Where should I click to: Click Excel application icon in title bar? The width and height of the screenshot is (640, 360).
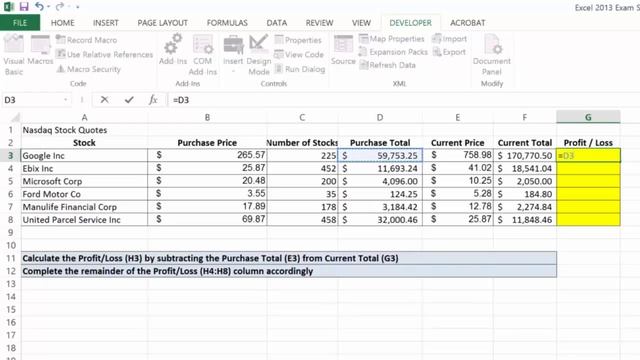pos(9,7)
